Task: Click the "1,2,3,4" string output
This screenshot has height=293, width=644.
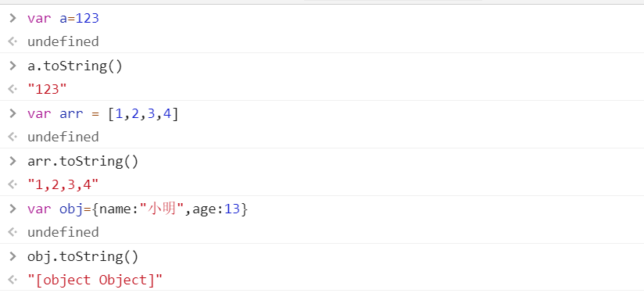Action: click(63, 184)
